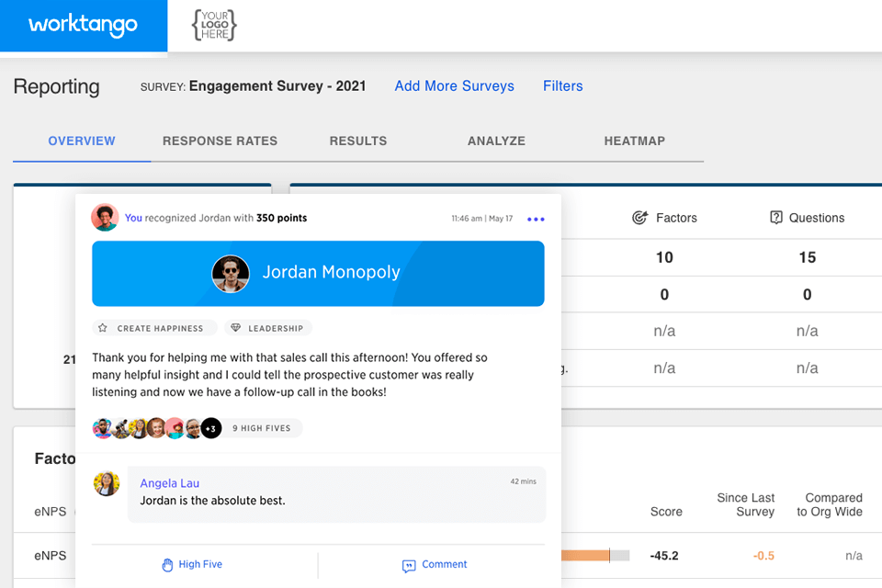Click the Leadership tag
The image size is (882, 588).
[268, 328]
